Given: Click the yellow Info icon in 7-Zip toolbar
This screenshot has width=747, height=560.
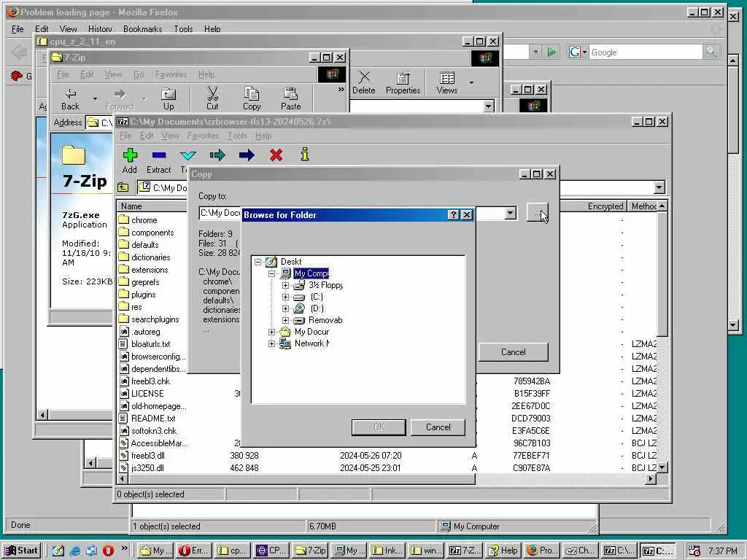Looking at the screenshot, I should pos(305,155).
